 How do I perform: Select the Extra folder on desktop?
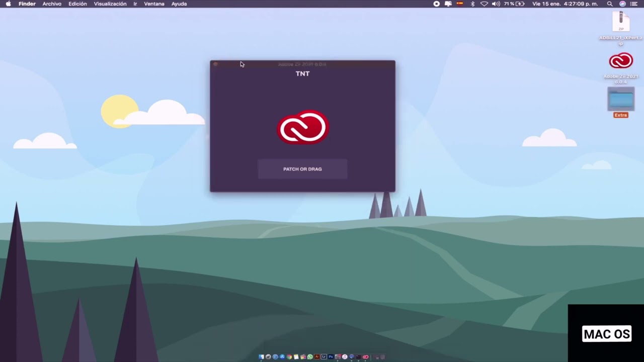tap(621, 103)
